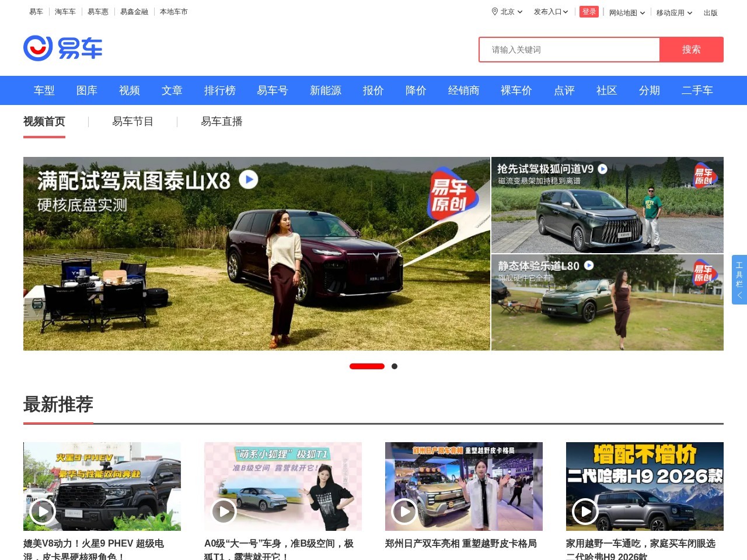This screenshot has width=747, height=560.
Task: Play the 静态体验乐道L80 video icon
Action: [x=589, y=265]
